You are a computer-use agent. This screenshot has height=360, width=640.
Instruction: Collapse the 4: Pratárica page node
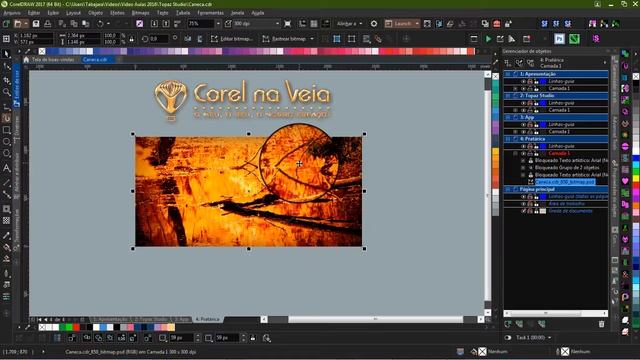[508, 139]
